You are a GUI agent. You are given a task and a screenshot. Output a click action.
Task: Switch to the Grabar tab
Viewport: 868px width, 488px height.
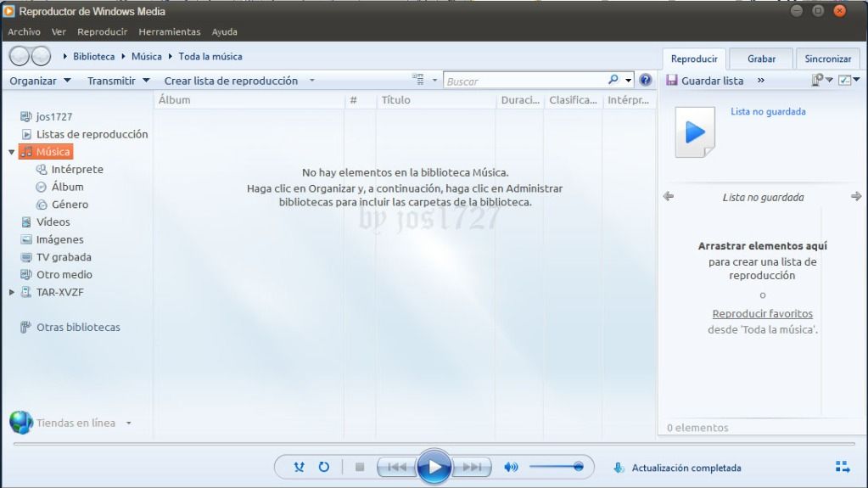coord(761,59)
